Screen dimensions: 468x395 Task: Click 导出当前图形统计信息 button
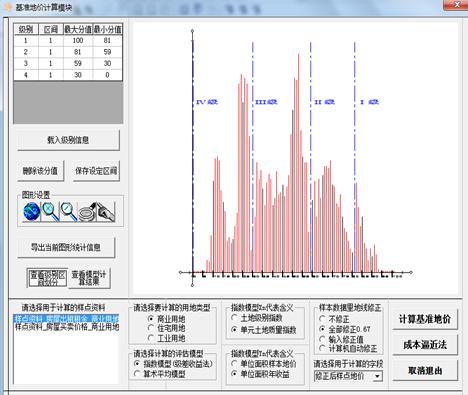pos(66,247)
